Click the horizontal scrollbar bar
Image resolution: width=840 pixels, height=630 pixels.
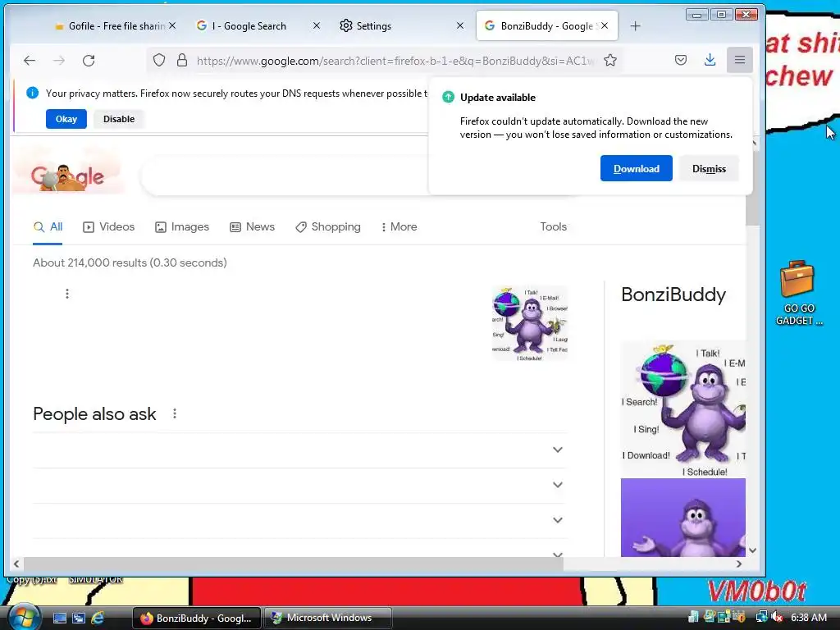(x=294, y=564)
